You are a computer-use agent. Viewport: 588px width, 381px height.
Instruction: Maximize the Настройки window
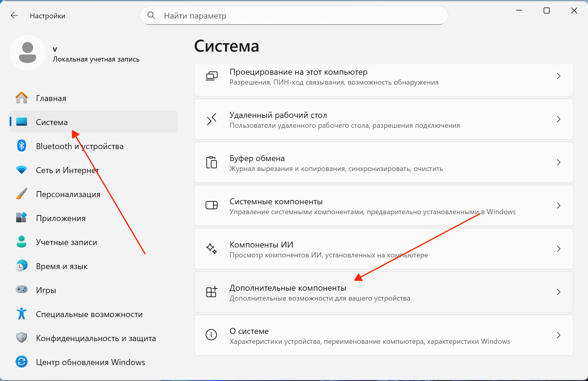click(x=547, y=10)
